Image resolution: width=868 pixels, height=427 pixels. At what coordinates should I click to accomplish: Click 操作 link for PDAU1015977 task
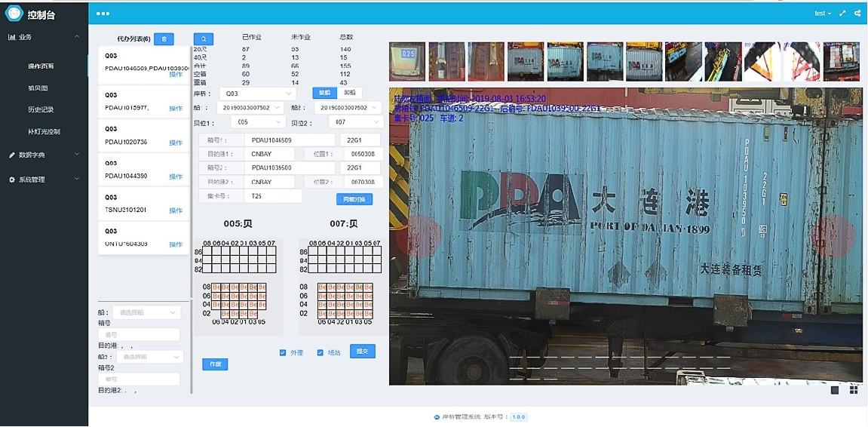pos(176,109)
